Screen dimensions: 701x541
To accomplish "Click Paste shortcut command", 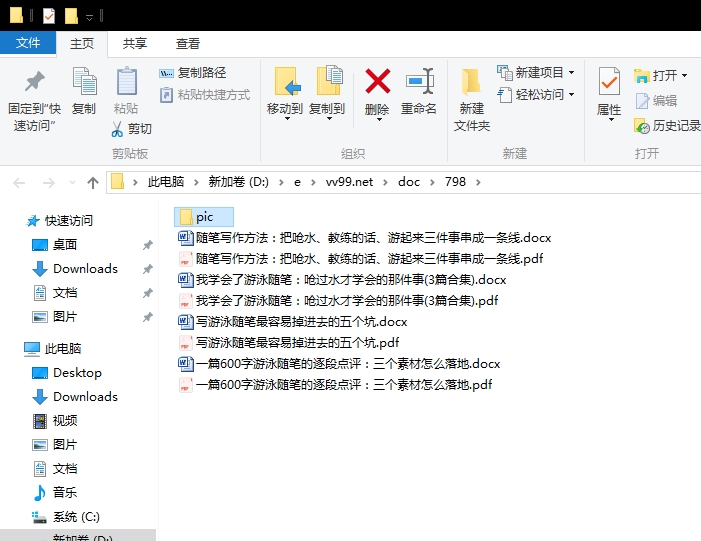I will click(205, 95).
